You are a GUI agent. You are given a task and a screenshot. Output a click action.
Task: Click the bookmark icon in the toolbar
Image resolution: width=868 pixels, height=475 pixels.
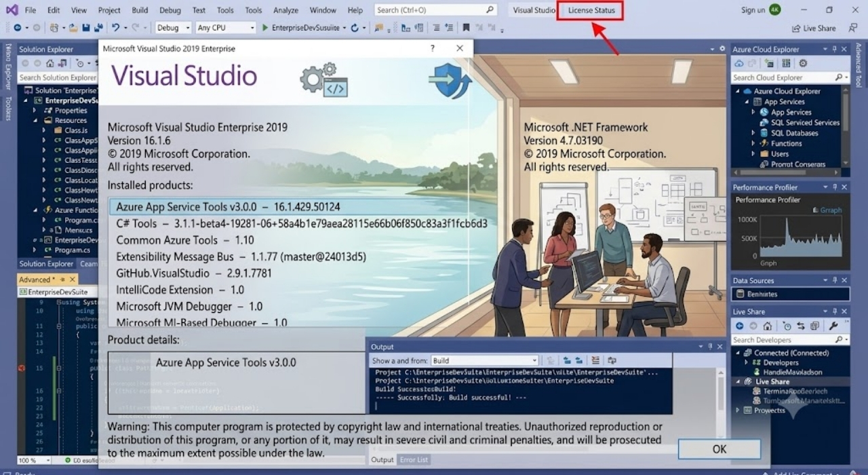[x=466, y=28]
